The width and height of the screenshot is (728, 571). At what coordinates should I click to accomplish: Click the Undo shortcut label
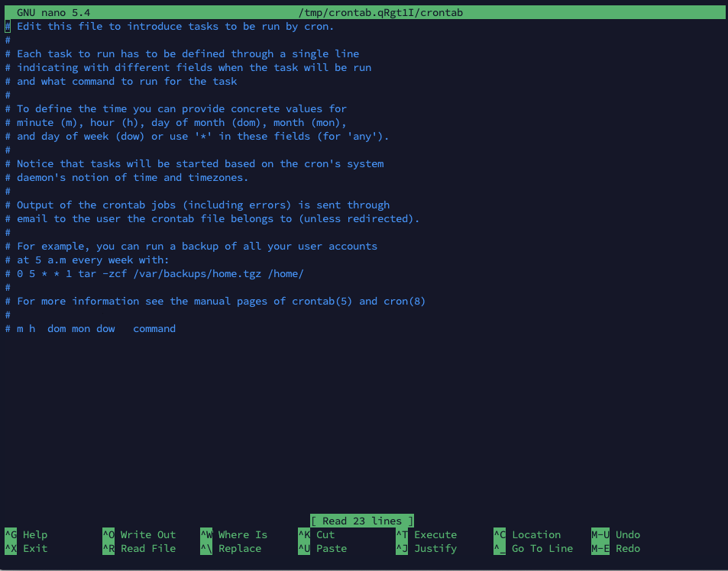pyautogui.click(x=627, y=535)
